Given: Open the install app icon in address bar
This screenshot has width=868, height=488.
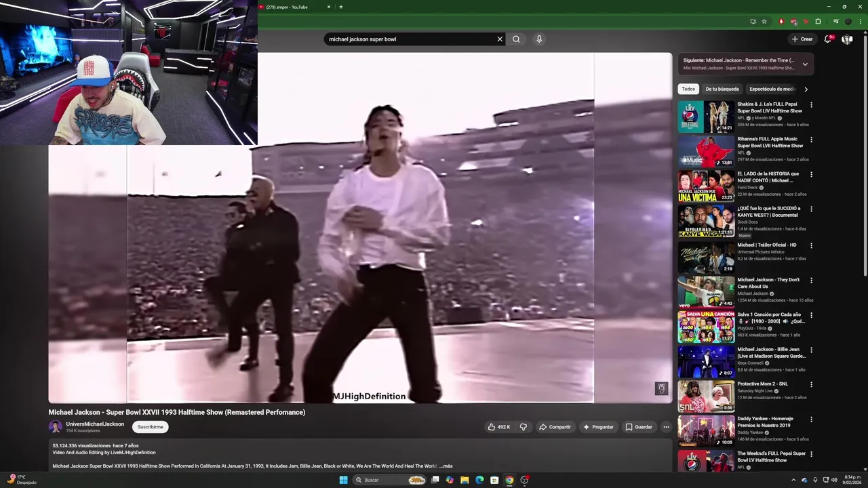Looking at the screenshot, I should click(753, 22).
